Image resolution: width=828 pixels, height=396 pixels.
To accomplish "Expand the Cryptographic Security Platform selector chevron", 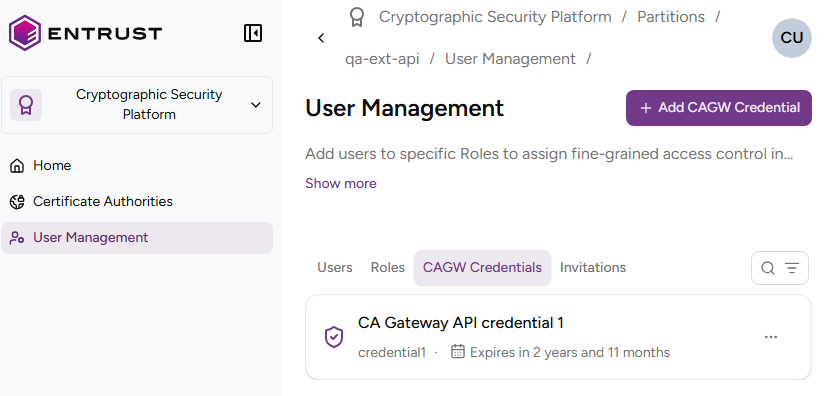I will tap(256, 105).
